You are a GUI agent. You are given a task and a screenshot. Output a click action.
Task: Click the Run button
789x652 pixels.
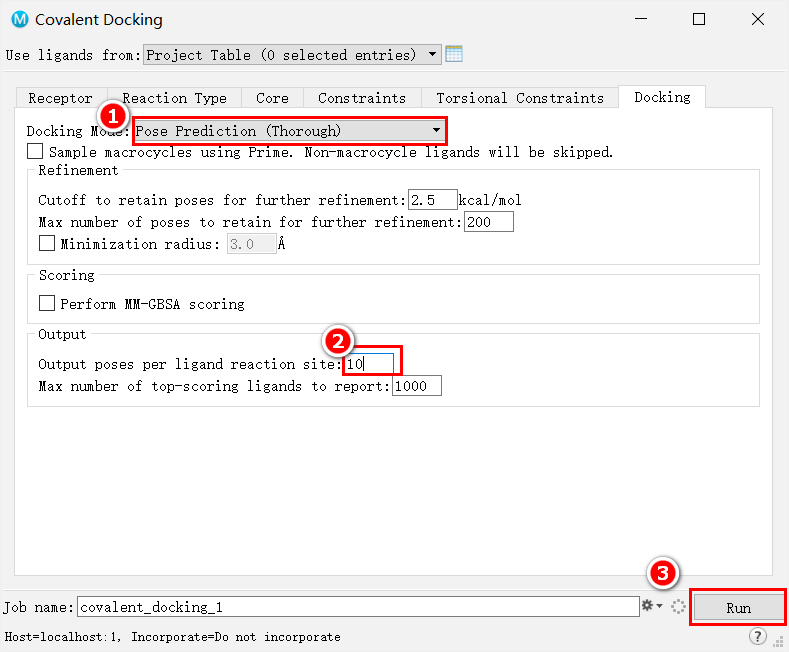tap(738, 608)
